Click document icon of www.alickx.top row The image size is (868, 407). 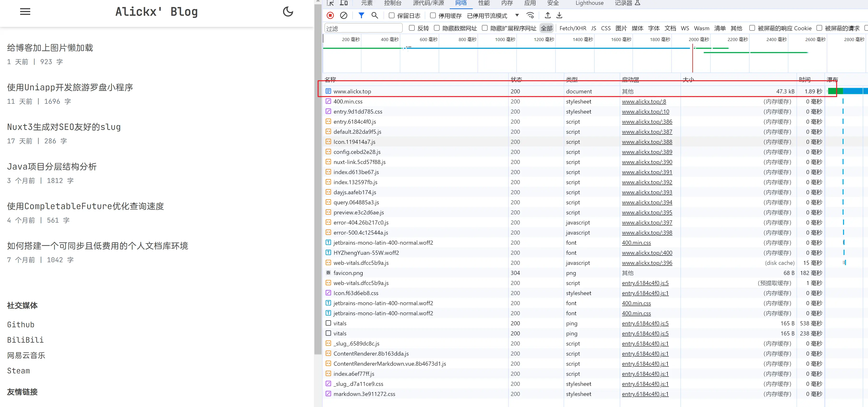coord(328,91)
